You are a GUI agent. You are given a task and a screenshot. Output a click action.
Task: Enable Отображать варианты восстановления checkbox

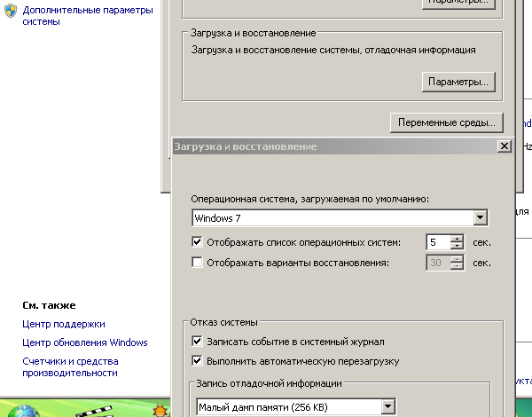coord(197,263)
